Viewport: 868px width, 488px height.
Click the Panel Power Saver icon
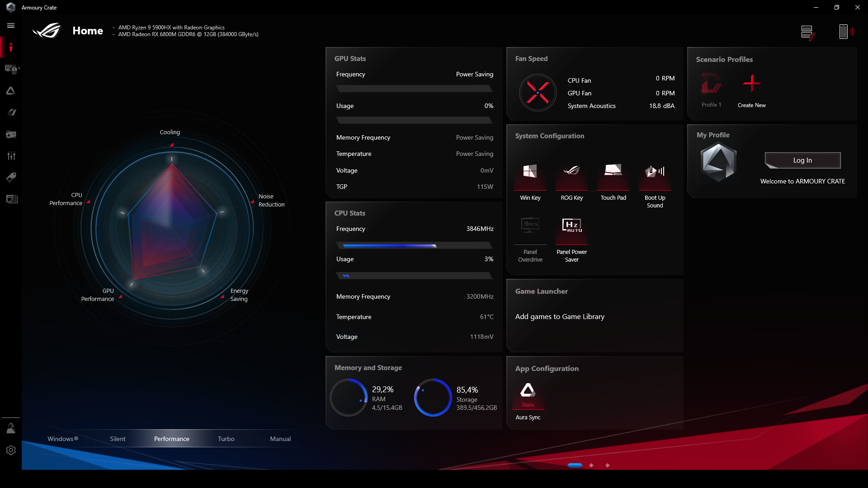click(x=571, y=225)
